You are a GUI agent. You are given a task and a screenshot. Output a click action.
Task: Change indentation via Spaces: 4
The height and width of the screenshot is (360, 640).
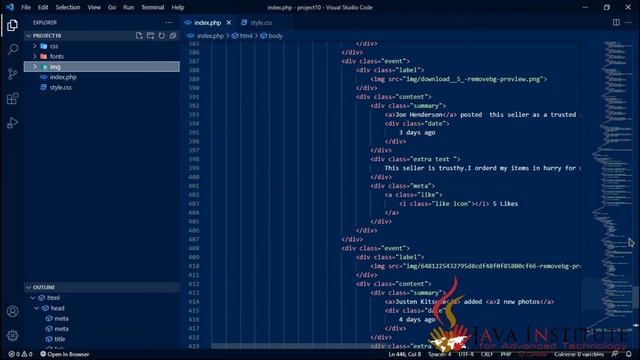pos(440,354)
